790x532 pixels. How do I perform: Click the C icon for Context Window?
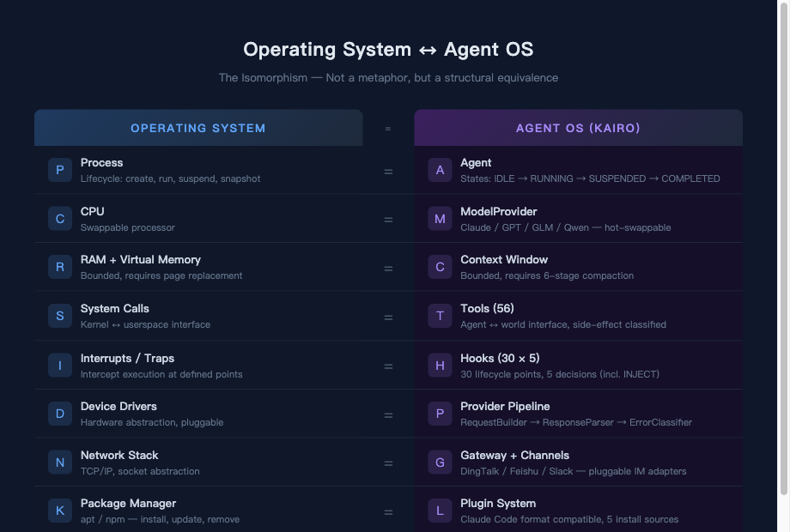440,267
